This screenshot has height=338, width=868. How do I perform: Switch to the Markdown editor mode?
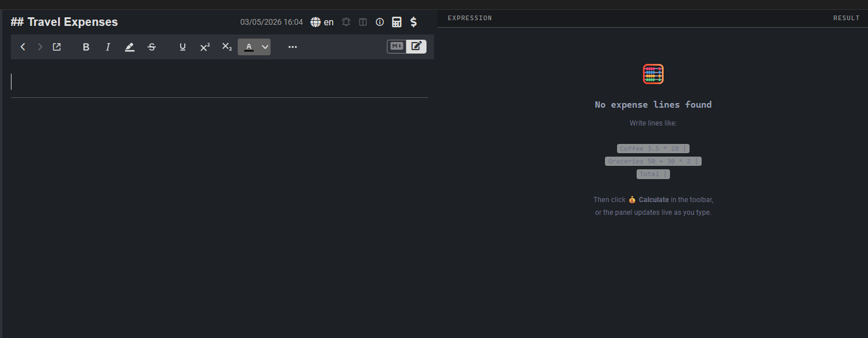tap(397, 47)
